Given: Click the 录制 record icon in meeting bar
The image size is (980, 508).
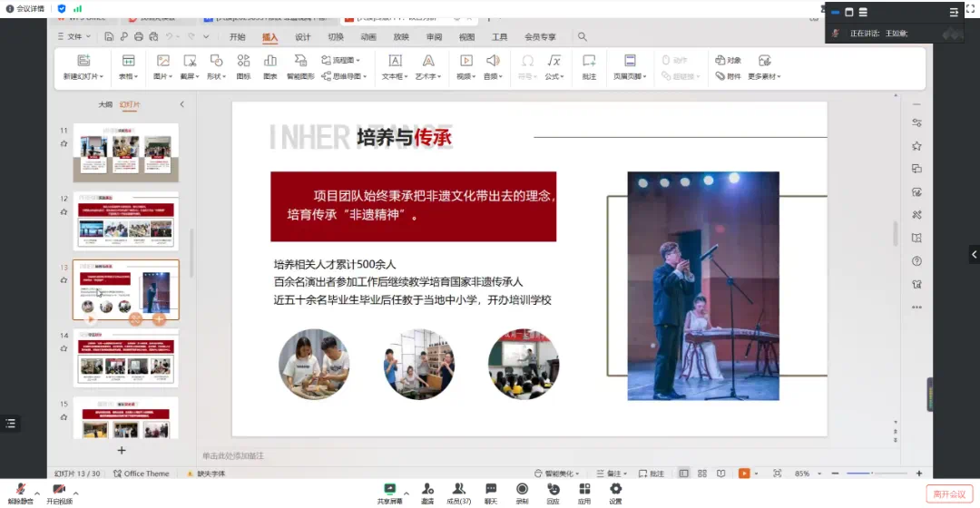Looking at the screenshot, I should pyautogui.click(x=522, y=493).
